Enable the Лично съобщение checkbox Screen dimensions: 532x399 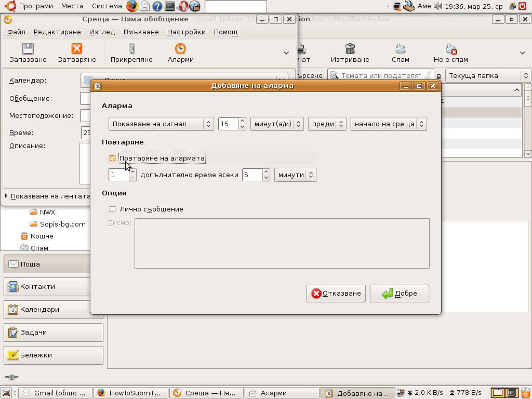coord(113,209)
